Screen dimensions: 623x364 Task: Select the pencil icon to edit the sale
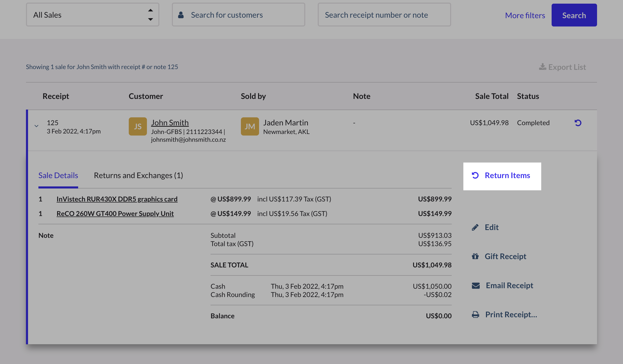pyautogui.click(x=475, y=227)
